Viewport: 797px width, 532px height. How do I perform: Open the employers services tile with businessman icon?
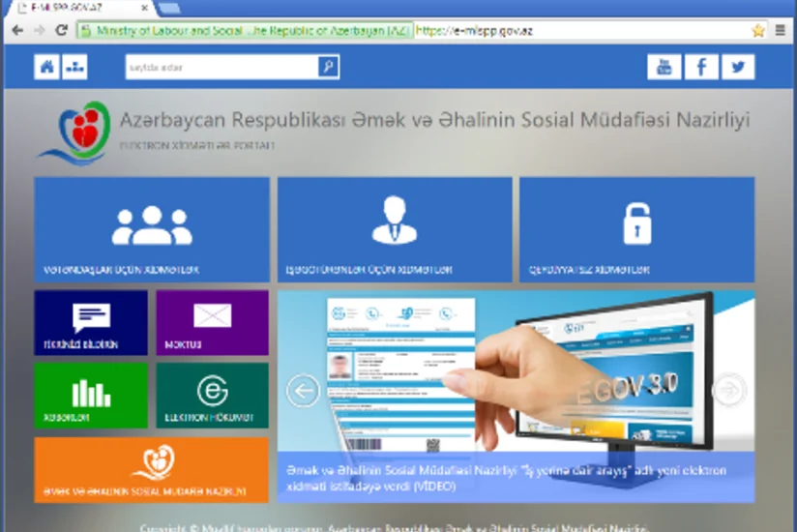point(395,229)
